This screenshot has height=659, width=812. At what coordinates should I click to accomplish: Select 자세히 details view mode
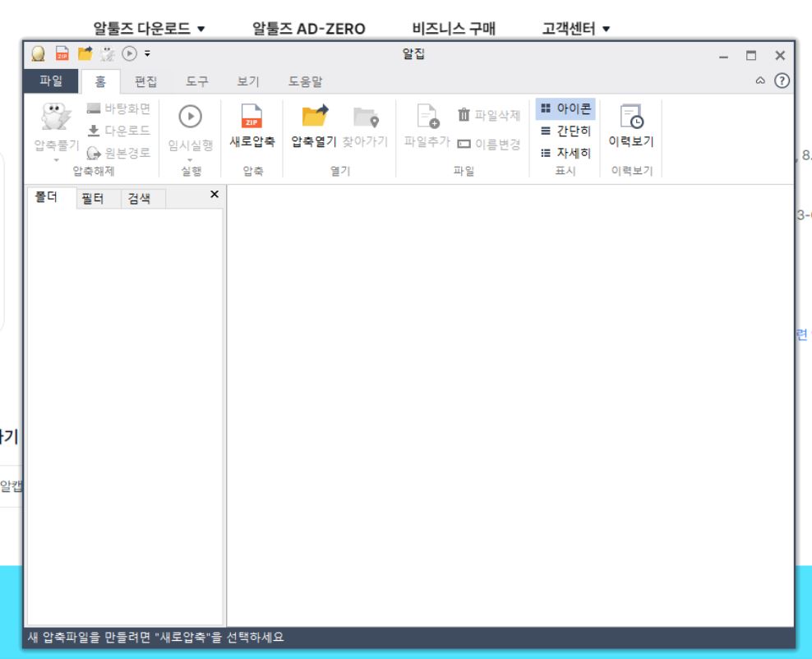pos(565,153)
